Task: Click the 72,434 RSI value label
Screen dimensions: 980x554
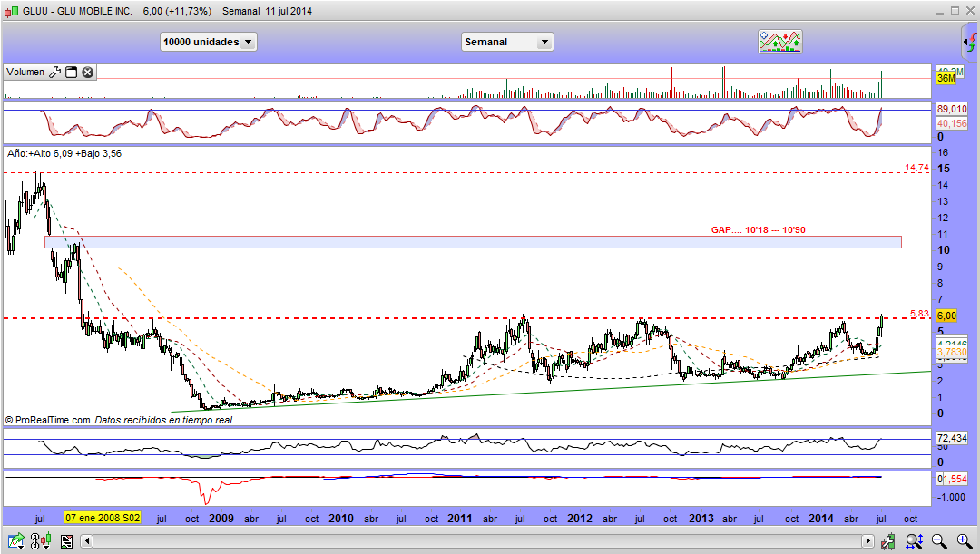Action: coord(952,439)
